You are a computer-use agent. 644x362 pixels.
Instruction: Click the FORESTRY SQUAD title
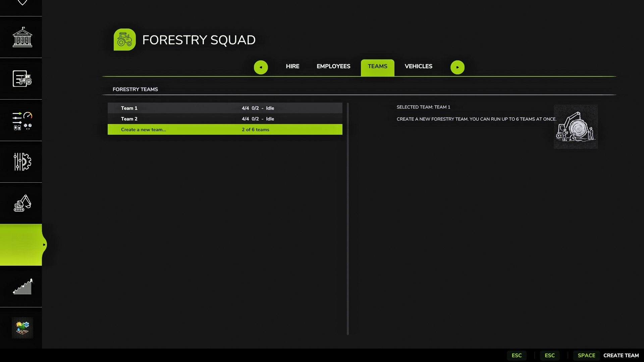pos(199,40)
